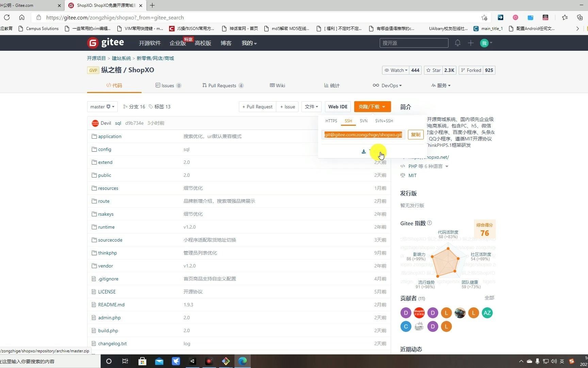Viewport: 588px width, 368px height.
Task: Open the MIT license link
Action: coord(412,175)
